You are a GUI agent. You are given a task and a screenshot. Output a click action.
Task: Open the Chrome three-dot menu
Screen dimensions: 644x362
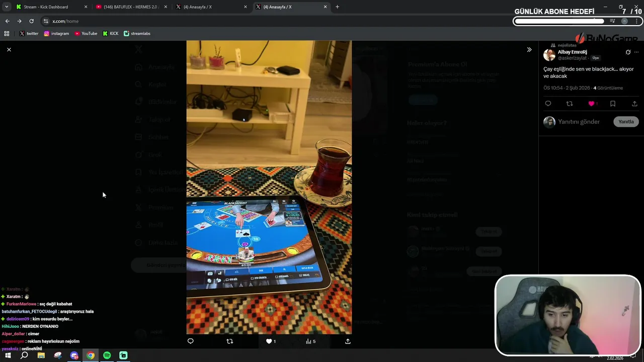[637, 21]
